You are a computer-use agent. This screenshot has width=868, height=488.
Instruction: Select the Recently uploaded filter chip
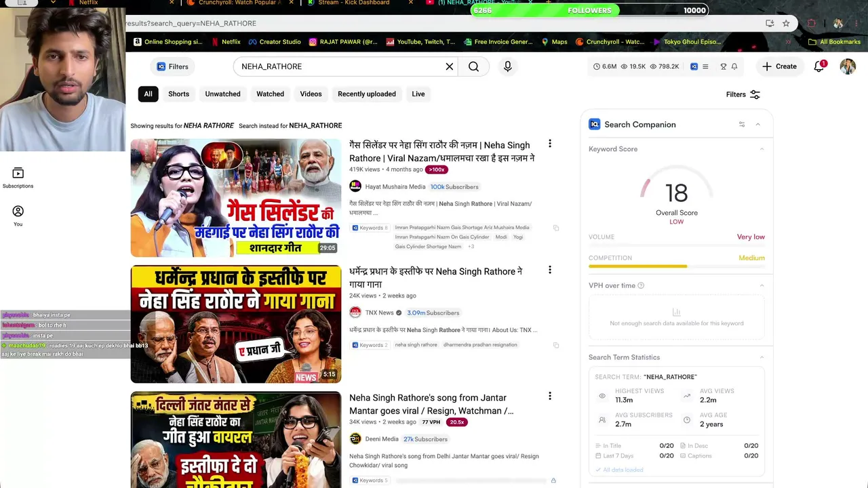point(367,94)
